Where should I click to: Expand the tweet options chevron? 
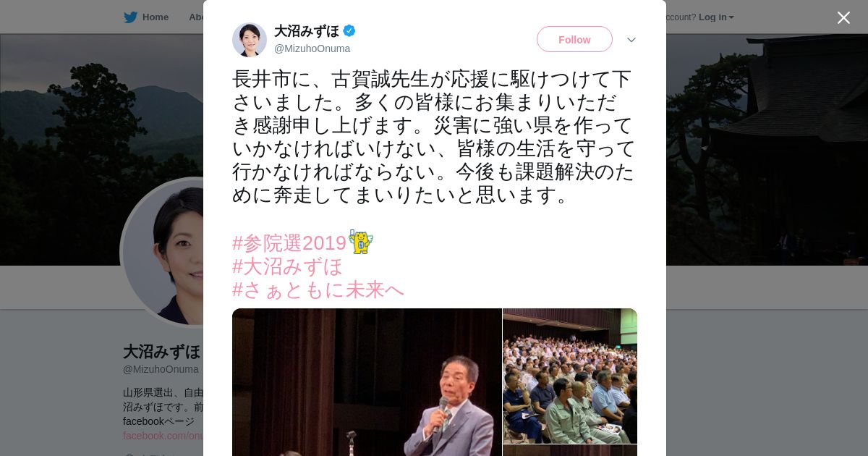coord(631,40)
